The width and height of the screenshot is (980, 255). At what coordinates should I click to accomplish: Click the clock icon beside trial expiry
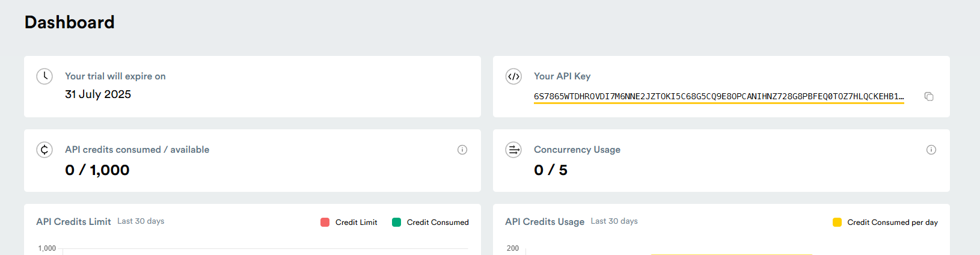[44, 76]
